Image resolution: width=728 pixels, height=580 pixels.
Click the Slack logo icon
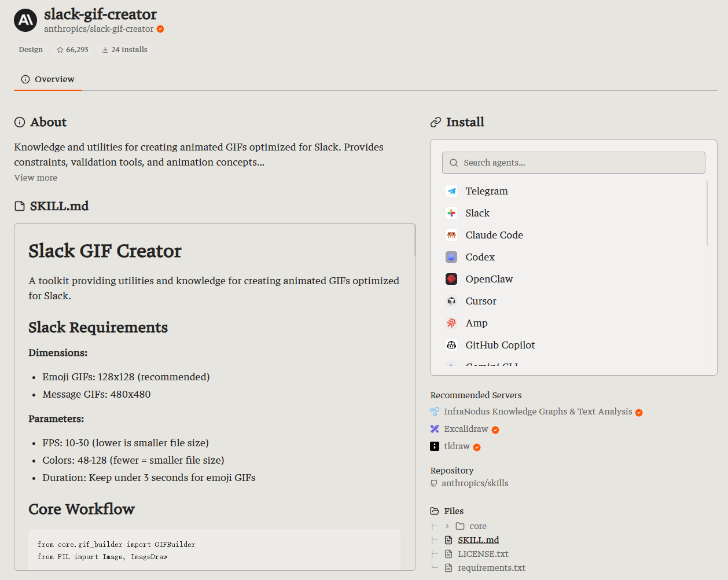[451, 213]
